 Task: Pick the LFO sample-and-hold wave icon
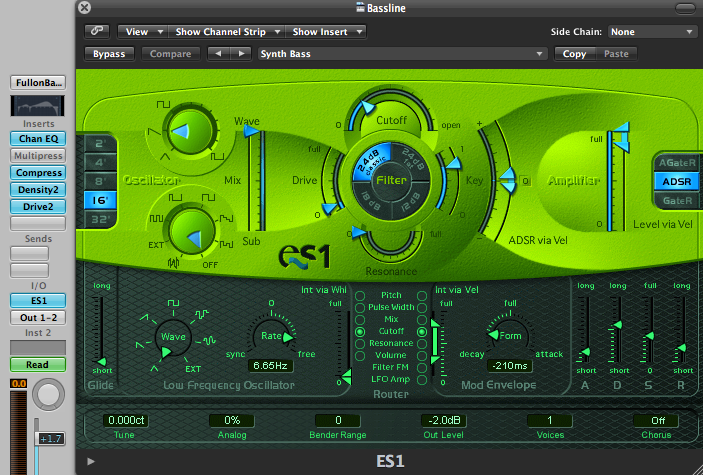click(x=201, y=314)
